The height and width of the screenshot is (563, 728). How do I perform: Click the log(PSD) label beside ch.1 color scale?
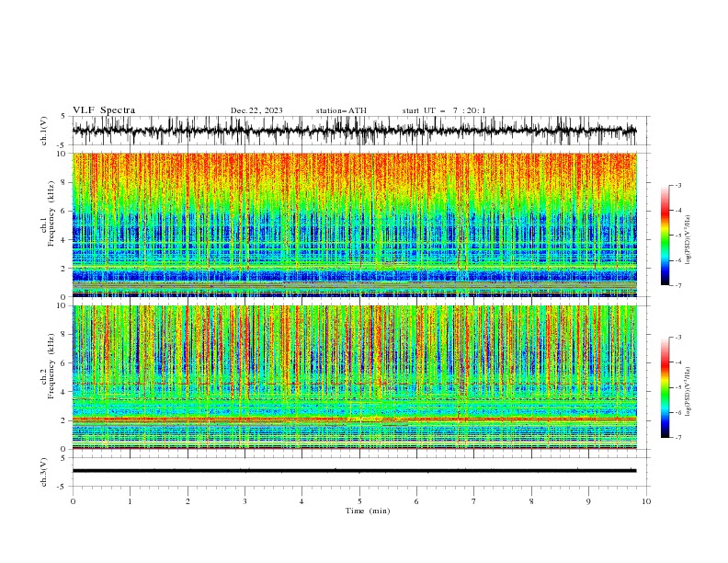tap(688, 240)
